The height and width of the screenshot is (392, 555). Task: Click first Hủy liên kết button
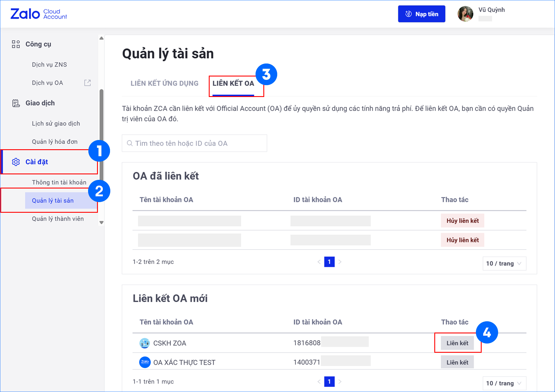(462, 221)
